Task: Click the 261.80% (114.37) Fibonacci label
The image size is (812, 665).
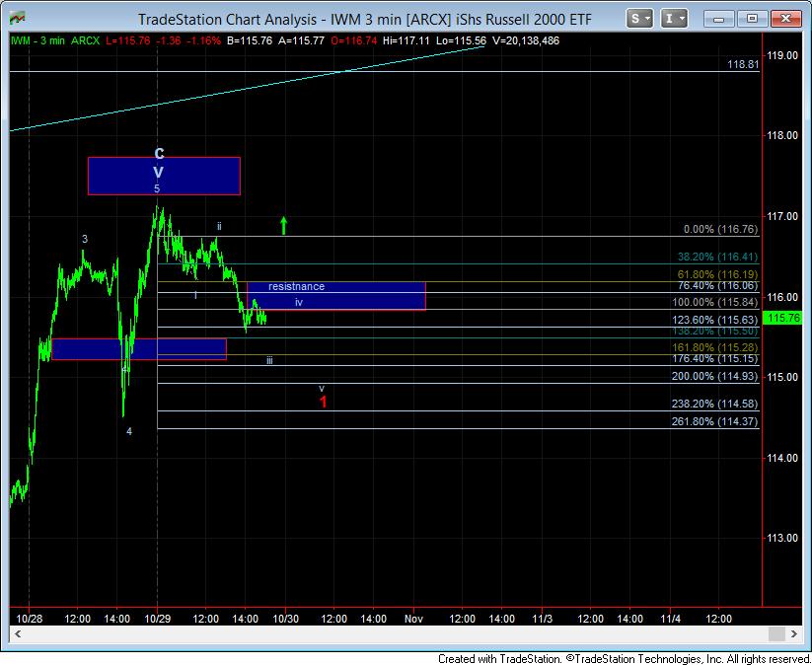Action: click(x=714, y=421)
